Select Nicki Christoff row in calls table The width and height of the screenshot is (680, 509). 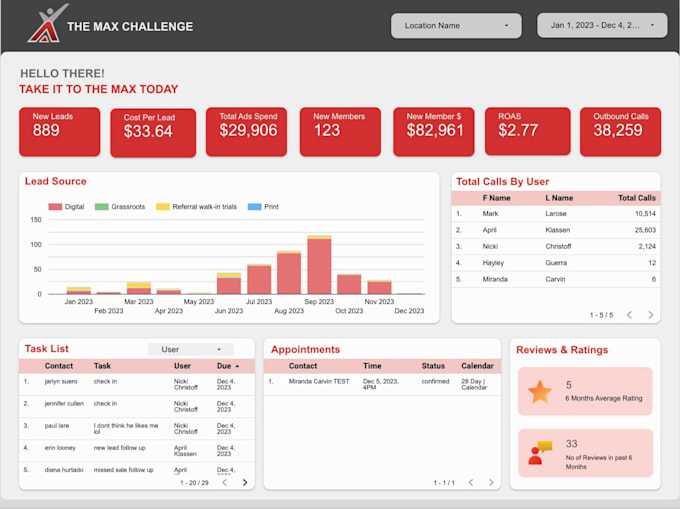pos(556,246)
